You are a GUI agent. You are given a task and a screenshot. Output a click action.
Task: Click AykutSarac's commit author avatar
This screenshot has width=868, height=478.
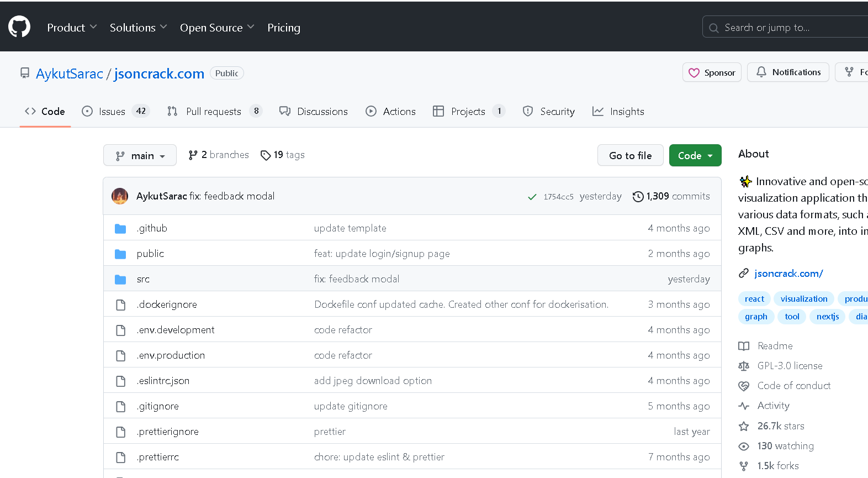click(x=120, y=196)
